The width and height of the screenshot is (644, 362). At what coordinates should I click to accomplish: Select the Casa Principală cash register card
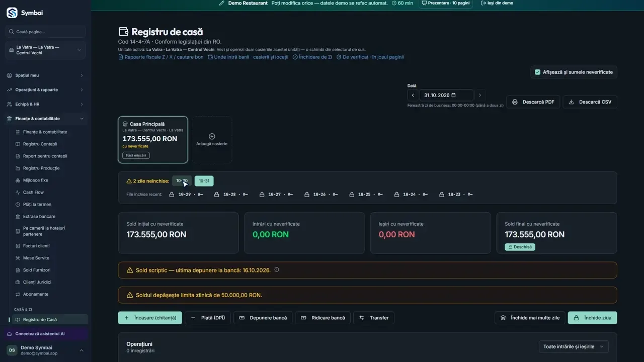tap(153, 140)
